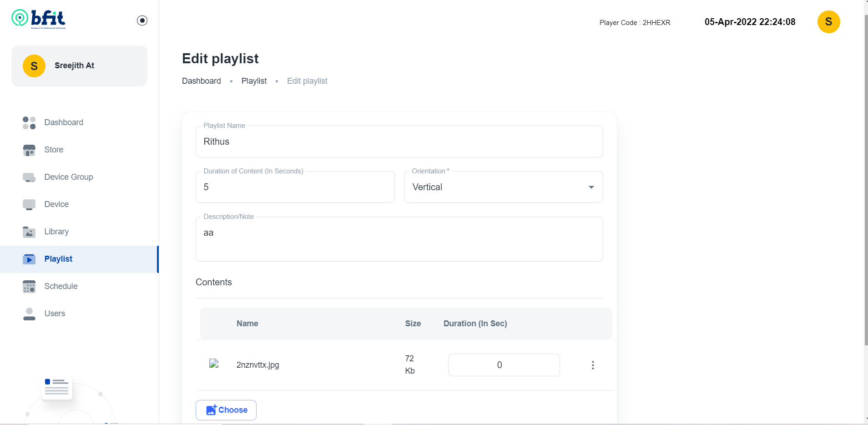
Task: Click the Size column header
Action: [x=413, y=324]
